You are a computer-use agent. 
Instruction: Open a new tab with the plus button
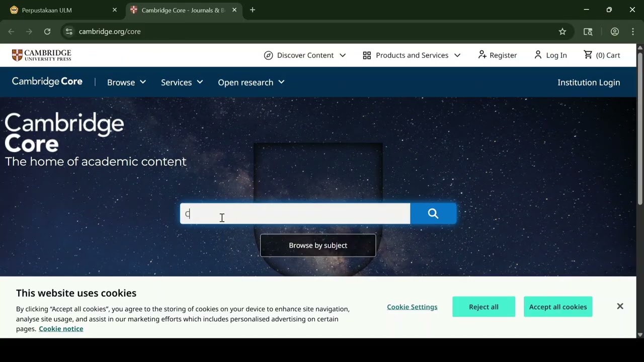(253, 10)
